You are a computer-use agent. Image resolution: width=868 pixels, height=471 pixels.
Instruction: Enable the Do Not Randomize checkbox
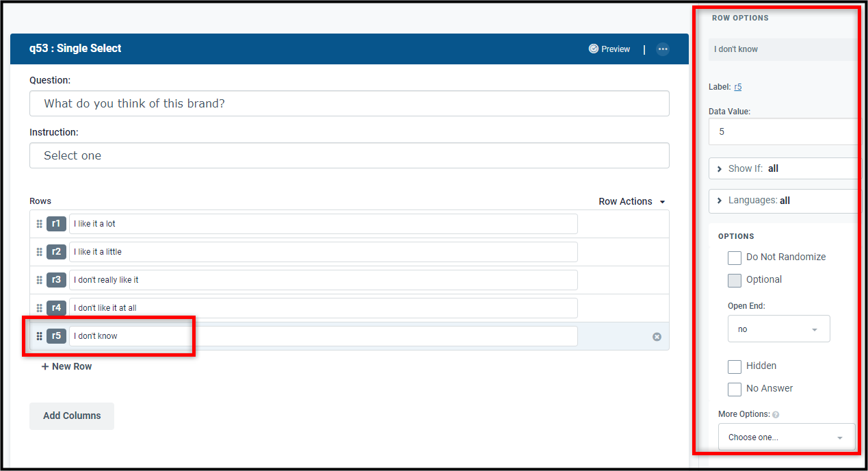(735, 258)
